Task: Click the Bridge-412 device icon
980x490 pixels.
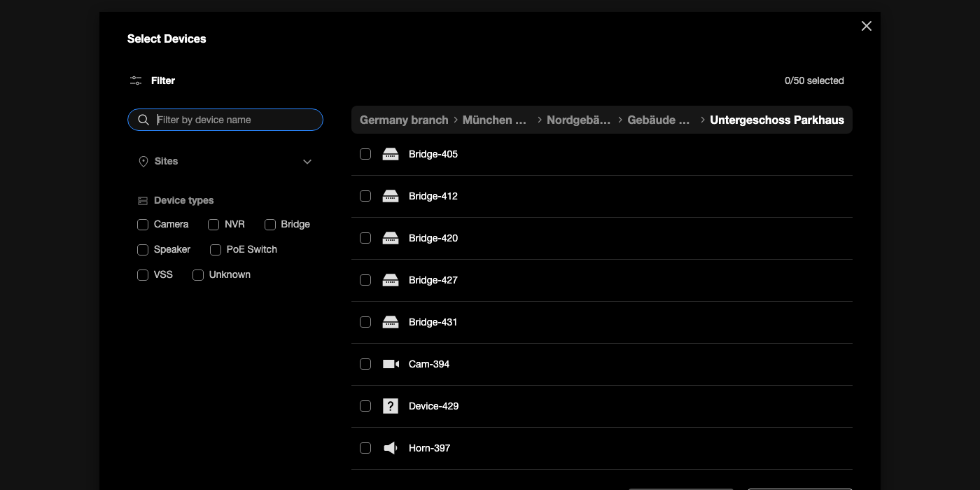Action: (x=391, y=196)
